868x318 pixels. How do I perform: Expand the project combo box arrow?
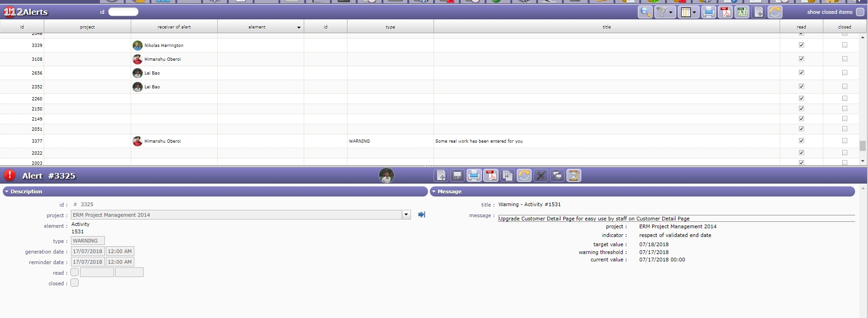[x=406, y=215]
